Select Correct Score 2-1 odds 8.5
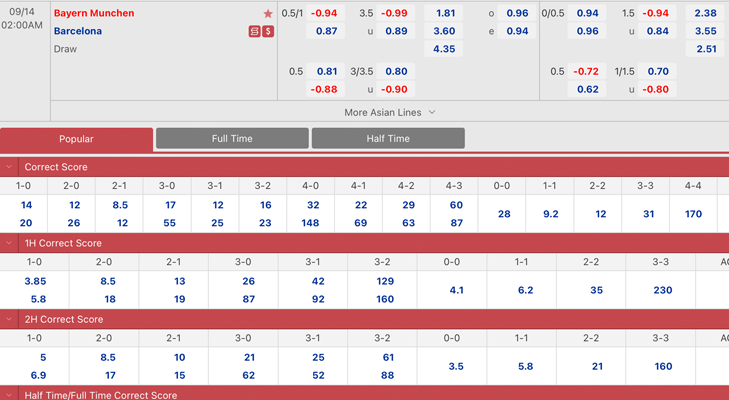 120,205
